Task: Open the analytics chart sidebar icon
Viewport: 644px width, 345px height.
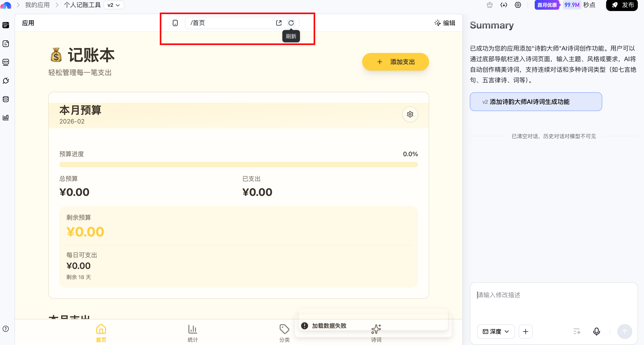Action: (x=6, y=117)
